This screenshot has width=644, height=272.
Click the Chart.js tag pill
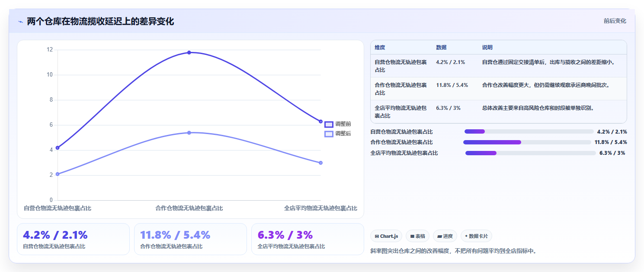click(386, 236)
